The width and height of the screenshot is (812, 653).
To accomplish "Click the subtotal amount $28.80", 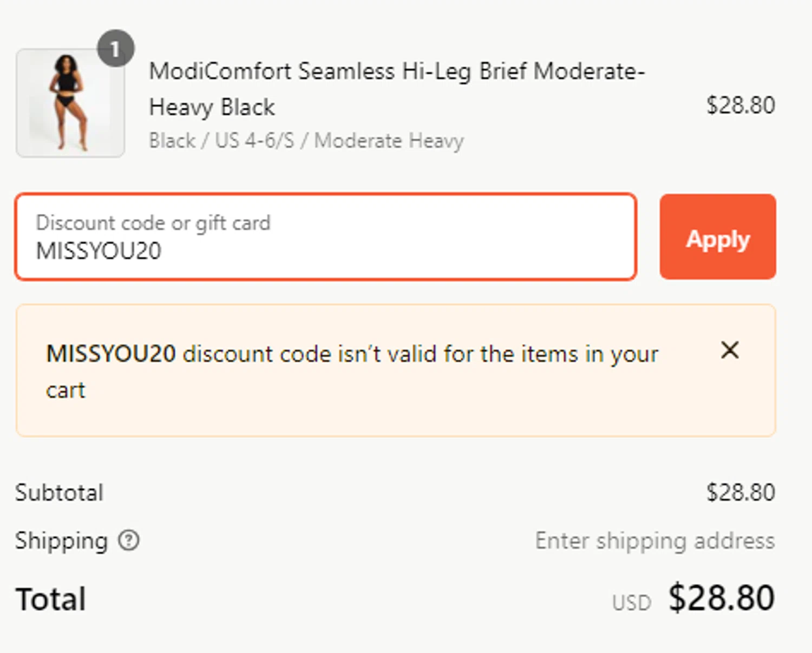I will coord(740,493).
